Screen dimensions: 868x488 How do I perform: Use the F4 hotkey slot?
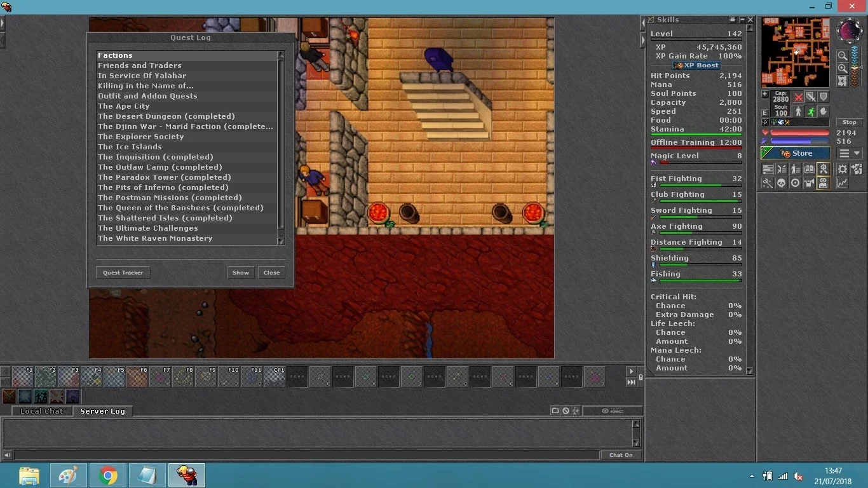tap(92, 377)
